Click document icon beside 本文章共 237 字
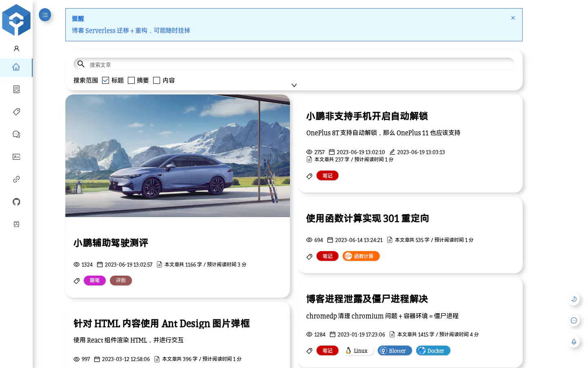588x368 pixels. coord(309,159)
